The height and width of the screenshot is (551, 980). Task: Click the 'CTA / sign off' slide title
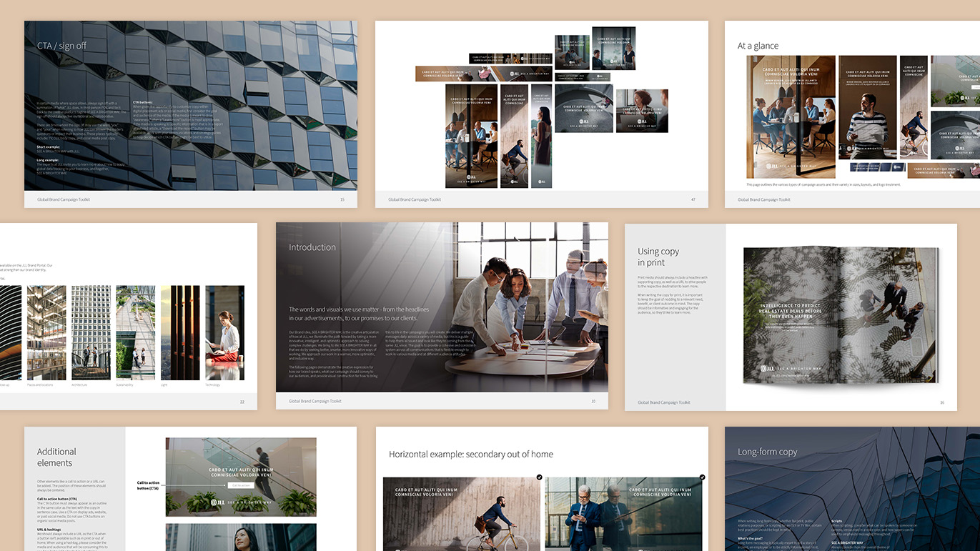(x=61, y=46)
